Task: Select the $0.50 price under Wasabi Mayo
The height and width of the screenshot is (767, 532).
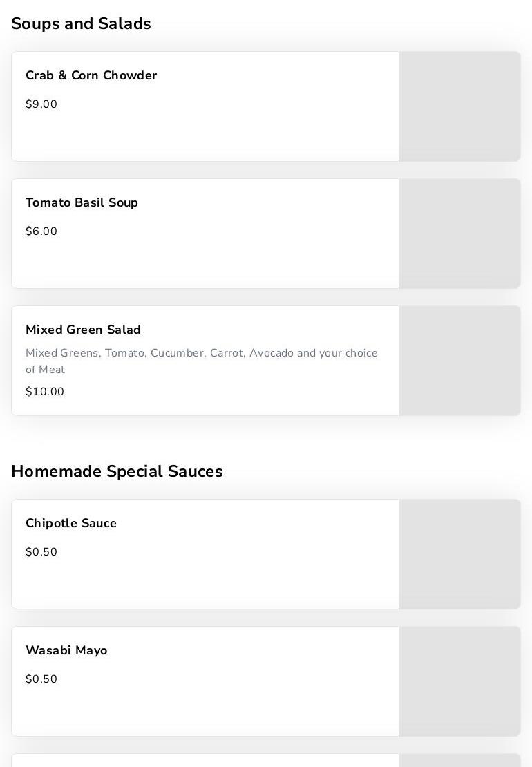Action: pos(41,679)
